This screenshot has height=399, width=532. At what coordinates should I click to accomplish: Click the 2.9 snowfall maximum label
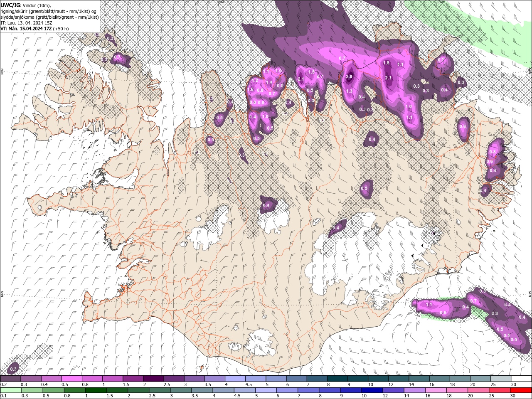tap(349, 76)
